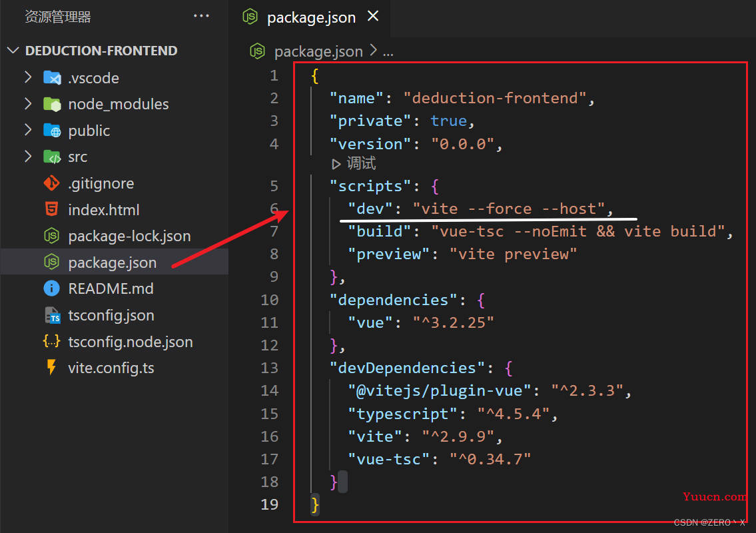Screen dimensions: 756x533
Task: Open package-lock.json in the explorer
Action: coord(130,237)
